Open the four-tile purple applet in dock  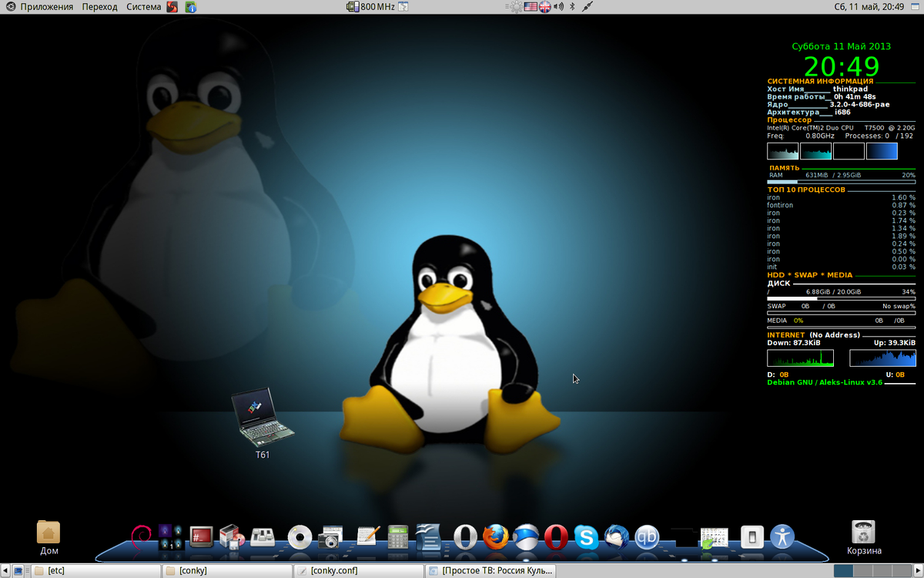(x=170, y=536)
